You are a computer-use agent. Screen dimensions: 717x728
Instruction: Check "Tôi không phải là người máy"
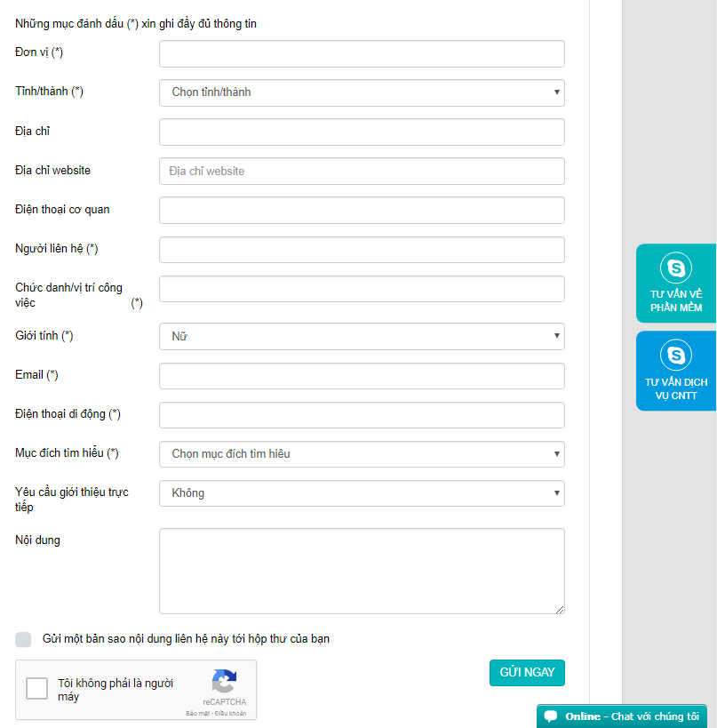click(36, 688)
